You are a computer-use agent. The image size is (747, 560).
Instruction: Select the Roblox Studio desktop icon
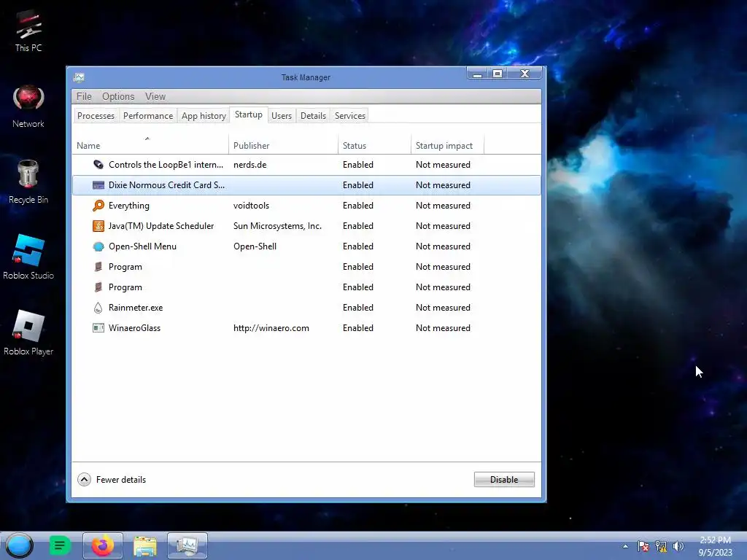point(28,257)
